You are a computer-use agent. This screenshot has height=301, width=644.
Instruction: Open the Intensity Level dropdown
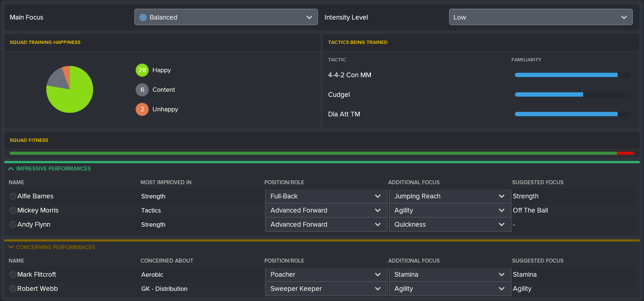click(x=540, y=17)
